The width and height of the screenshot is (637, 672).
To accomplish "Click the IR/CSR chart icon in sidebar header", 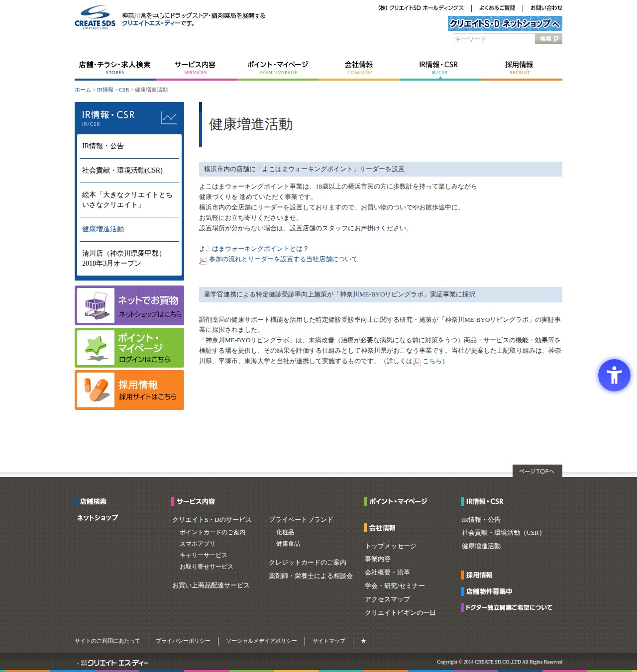I will coord(169,118).
